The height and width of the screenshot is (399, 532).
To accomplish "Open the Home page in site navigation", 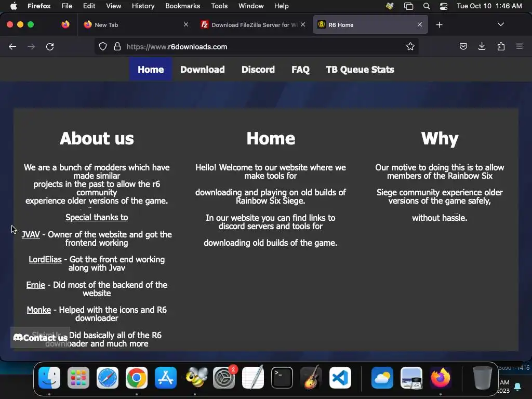I will pos(151,70).
